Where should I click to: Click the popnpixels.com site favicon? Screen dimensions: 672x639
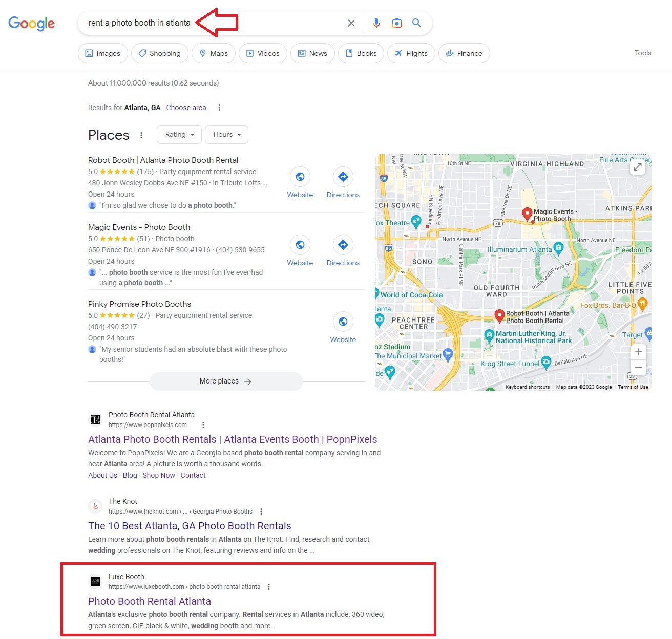click(95, 420)
